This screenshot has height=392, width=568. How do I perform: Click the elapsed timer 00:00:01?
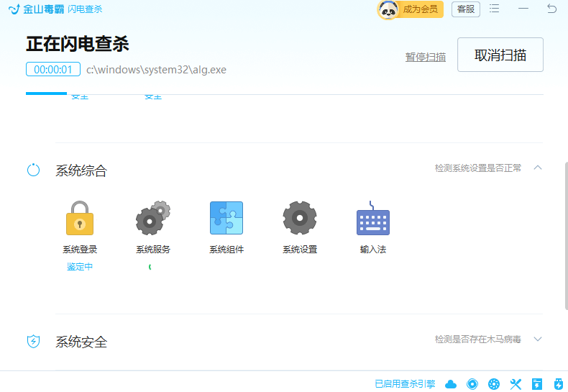[53, 69]
